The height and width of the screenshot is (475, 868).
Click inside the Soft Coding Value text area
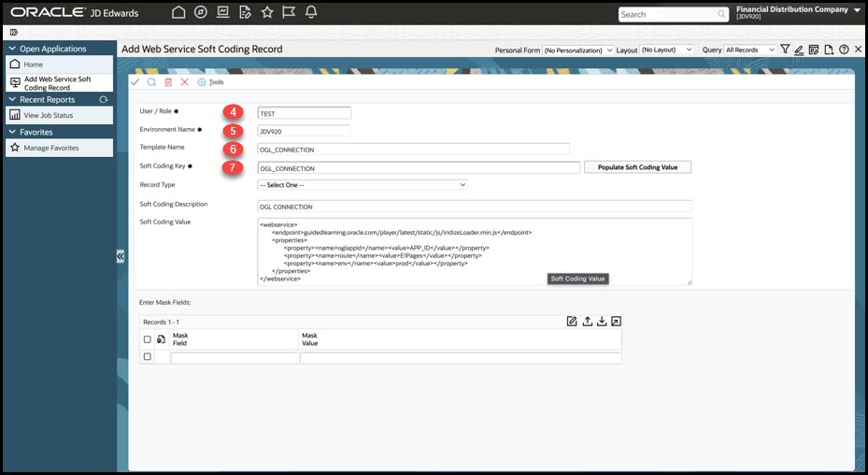click(475, 252)
